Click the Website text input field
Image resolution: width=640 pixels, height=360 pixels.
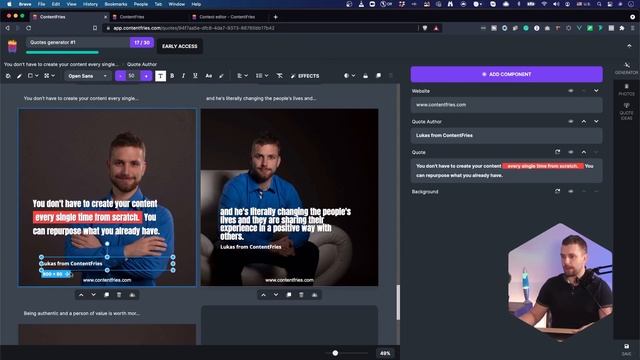pos(507,105)
